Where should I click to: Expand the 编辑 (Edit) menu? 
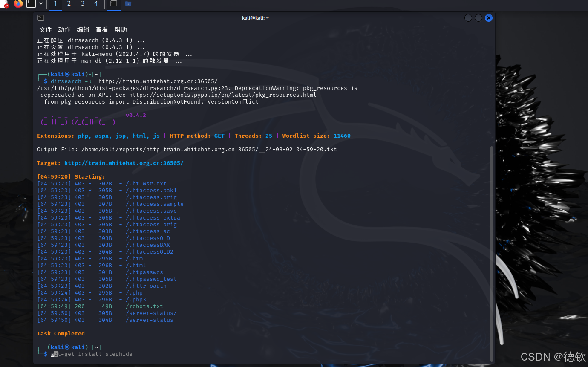83,30
